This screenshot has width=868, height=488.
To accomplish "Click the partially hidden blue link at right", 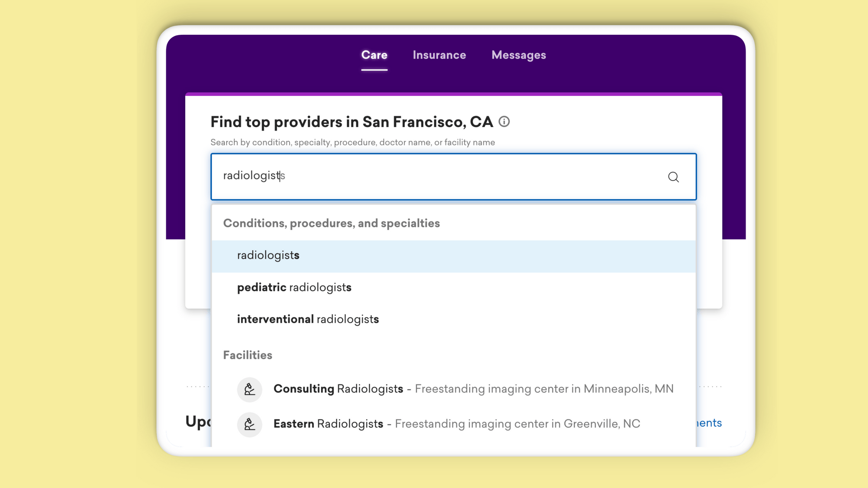I will [x=709, y=423].
